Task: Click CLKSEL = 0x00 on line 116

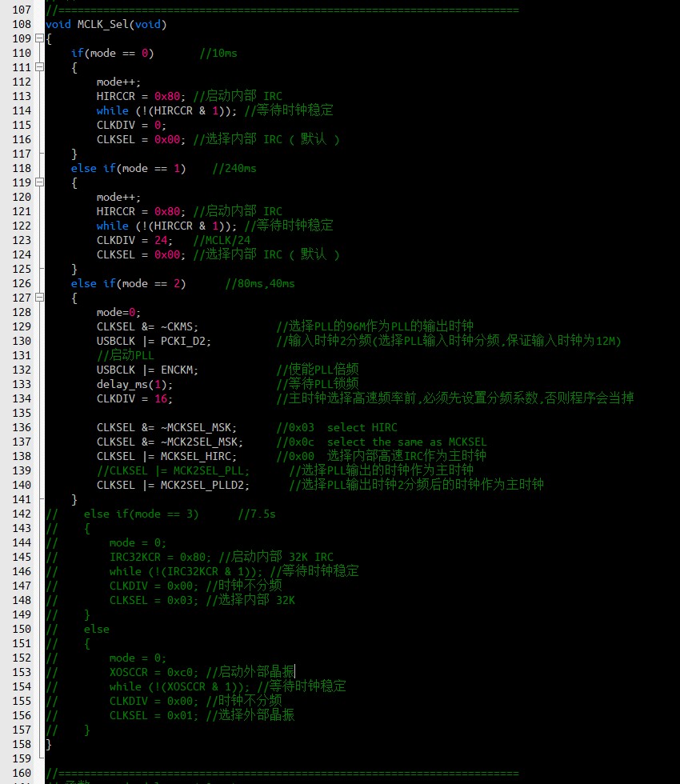Action: point(141,139)
